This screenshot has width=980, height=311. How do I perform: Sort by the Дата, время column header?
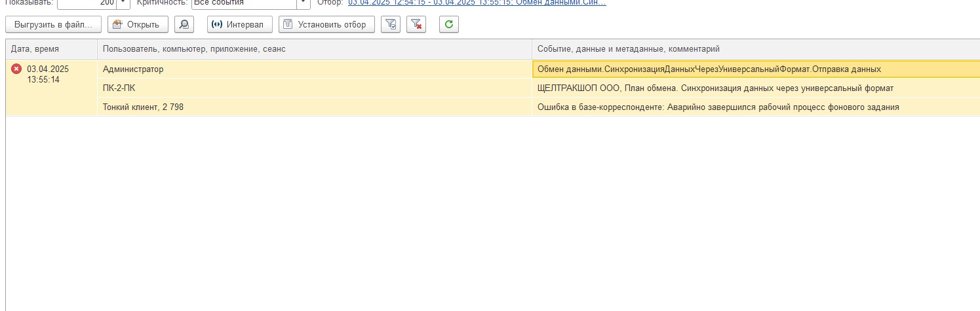[x=51, y=49]
